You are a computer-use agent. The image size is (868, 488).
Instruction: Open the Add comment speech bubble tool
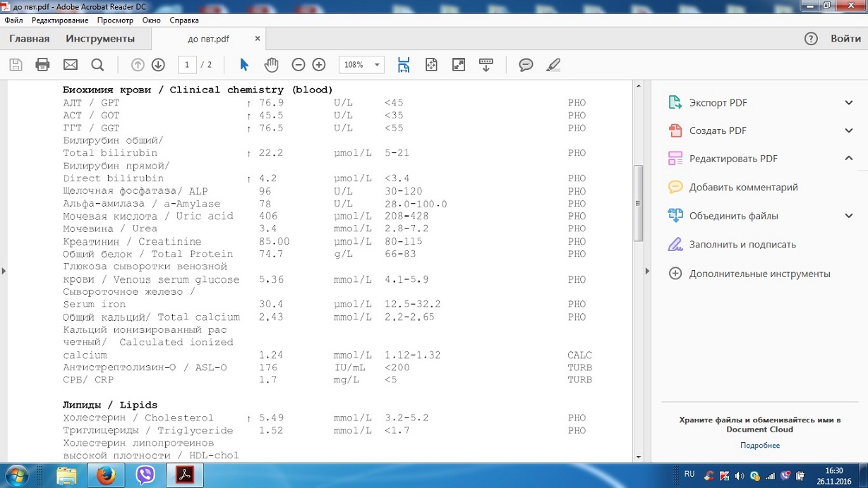click(526, 65)
